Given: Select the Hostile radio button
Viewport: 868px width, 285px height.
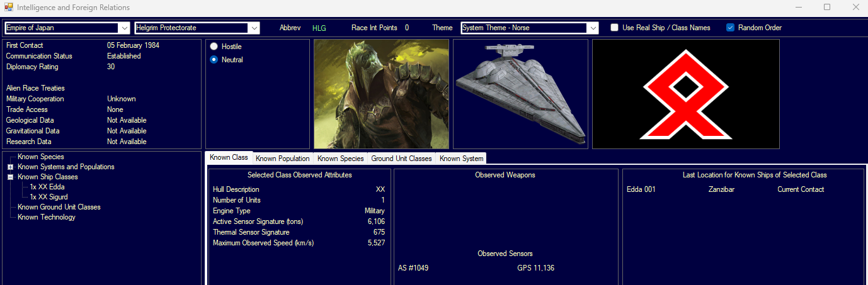Looking at the screenshot, I should tap(214, 47).
